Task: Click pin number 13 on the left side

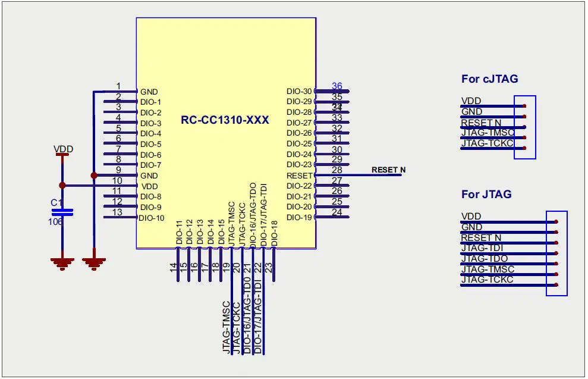Action: click(x=117, y=212)
